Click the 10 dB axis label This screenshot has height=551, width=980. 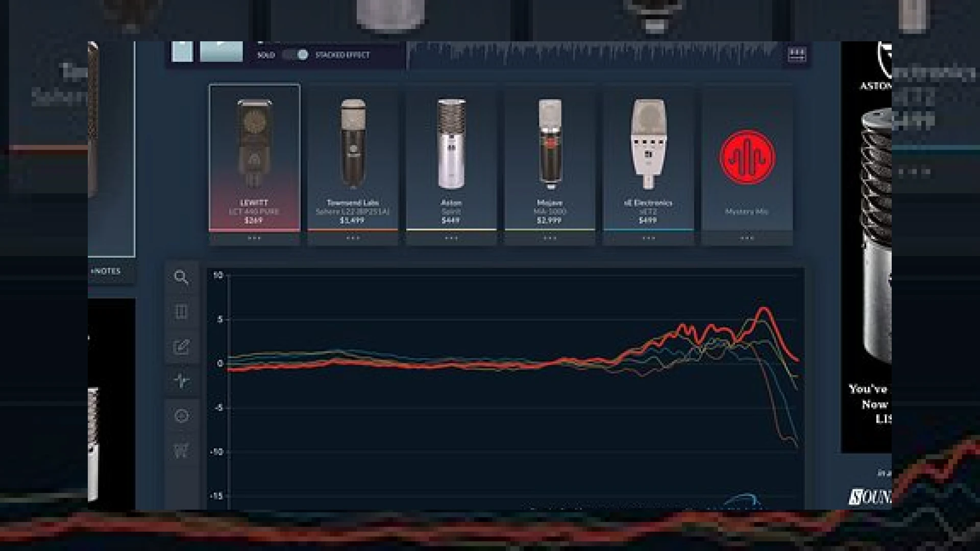point(218,275)
